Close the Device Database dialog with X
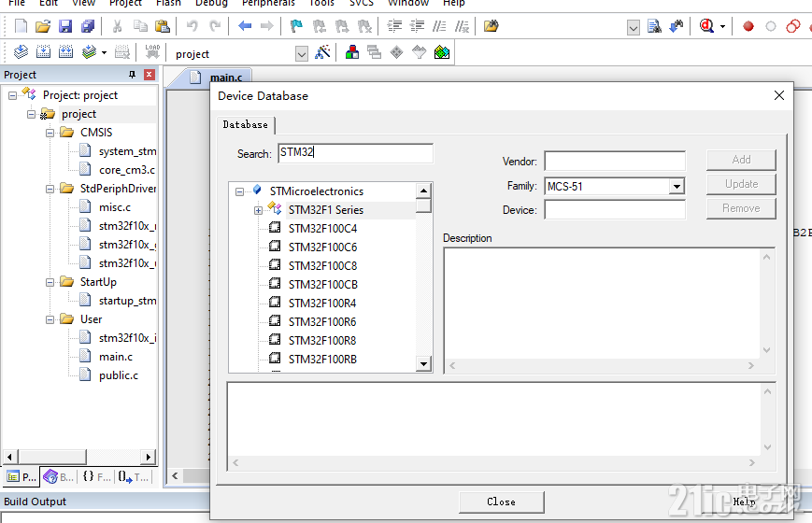Viewport: 812px width, 523px height. (x=779, y=95)
